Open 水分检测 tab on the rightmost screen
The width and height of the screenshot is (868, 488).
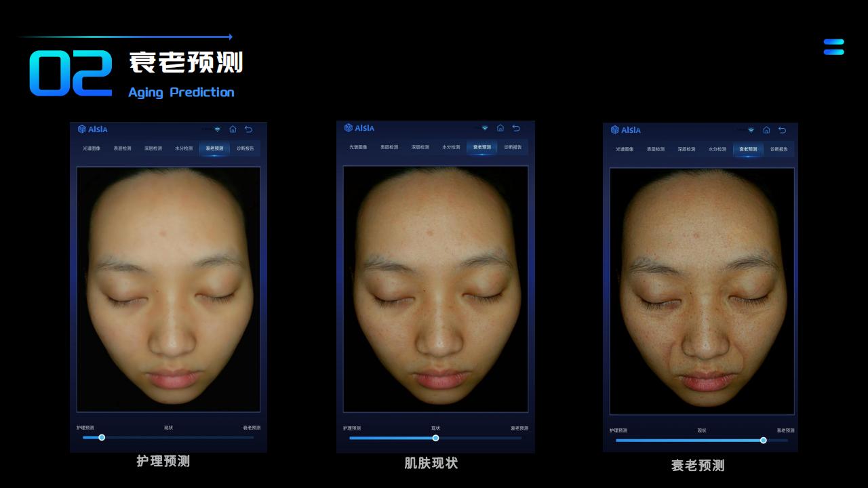click(717, 149)
